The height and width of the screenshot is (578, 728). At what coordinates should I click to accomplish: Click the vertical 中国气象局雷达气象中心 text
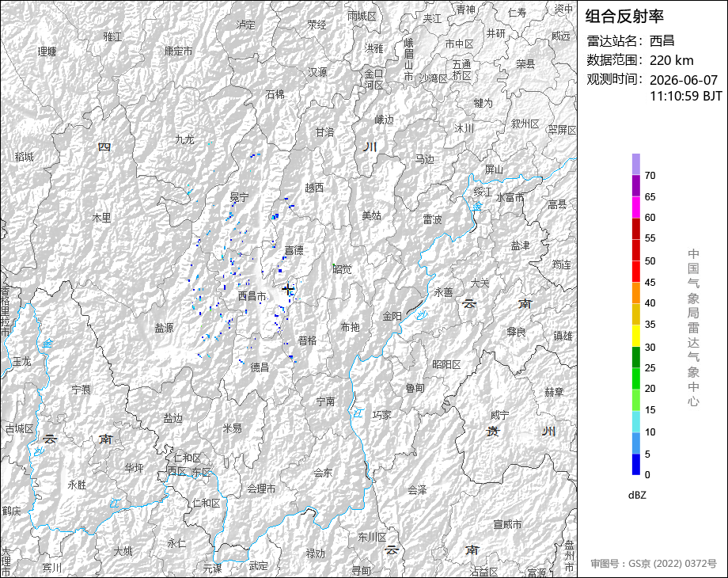click(693, 328)
